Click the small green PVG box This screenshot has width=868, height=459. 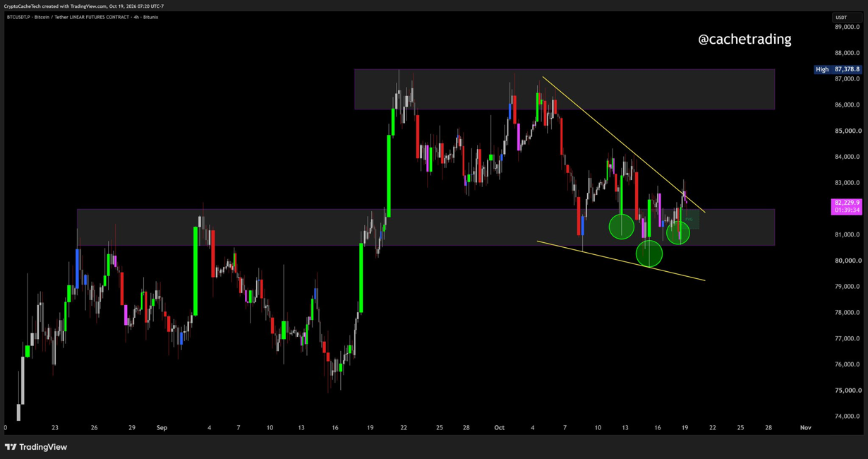coord(689,220)
